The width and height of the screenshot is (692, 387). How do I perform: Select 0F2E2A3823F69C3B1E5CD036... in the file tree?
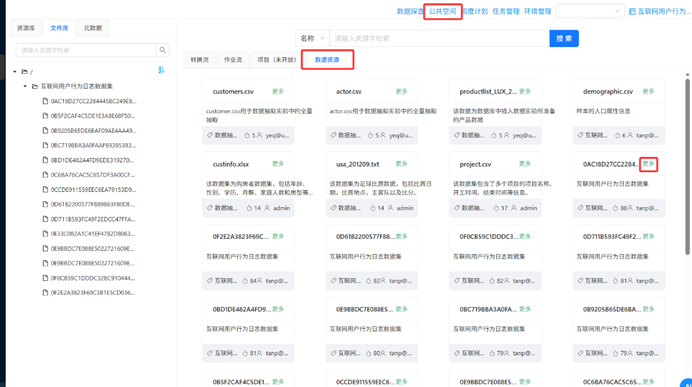point(93,293)
